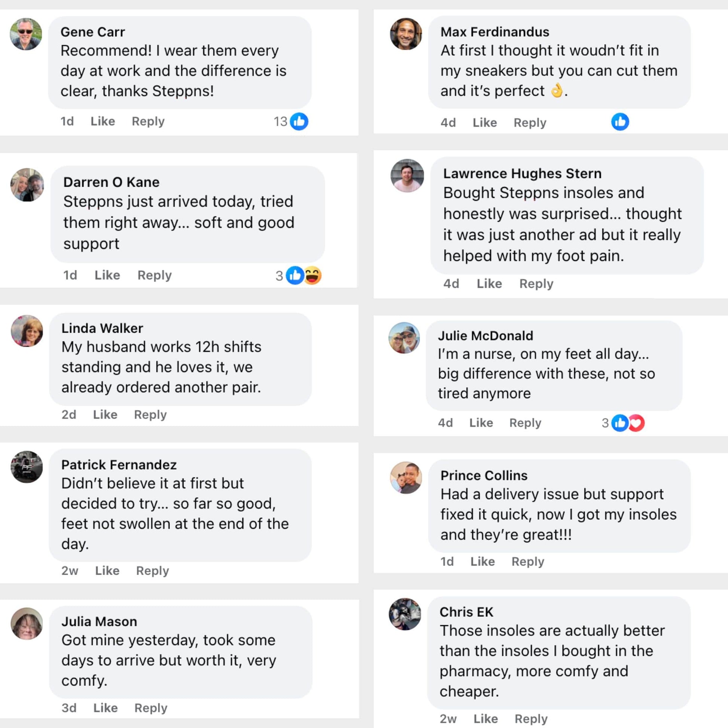Click the name Darren O Kane

coord(111,182)
